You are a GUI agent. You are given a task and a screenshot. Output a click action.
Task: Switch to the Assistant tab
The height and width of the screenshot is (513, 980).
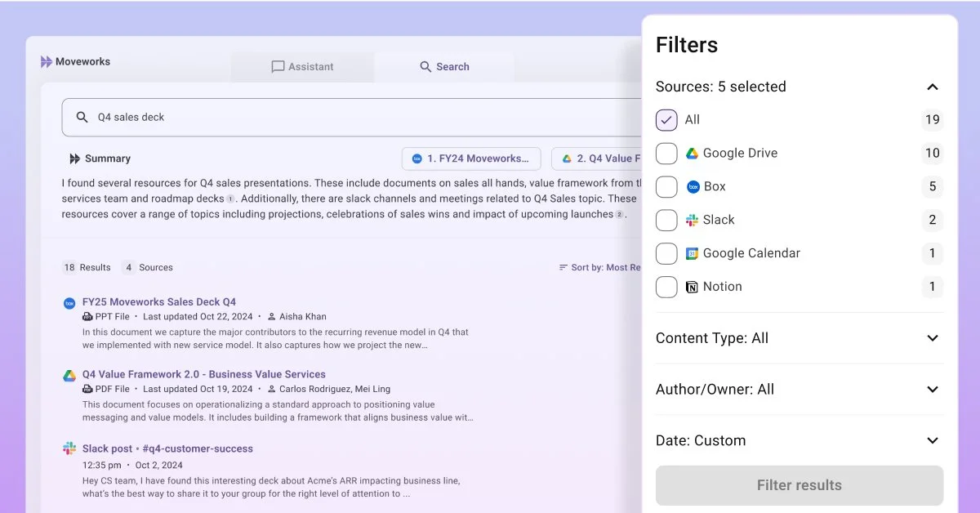click(x=302, y=67)
